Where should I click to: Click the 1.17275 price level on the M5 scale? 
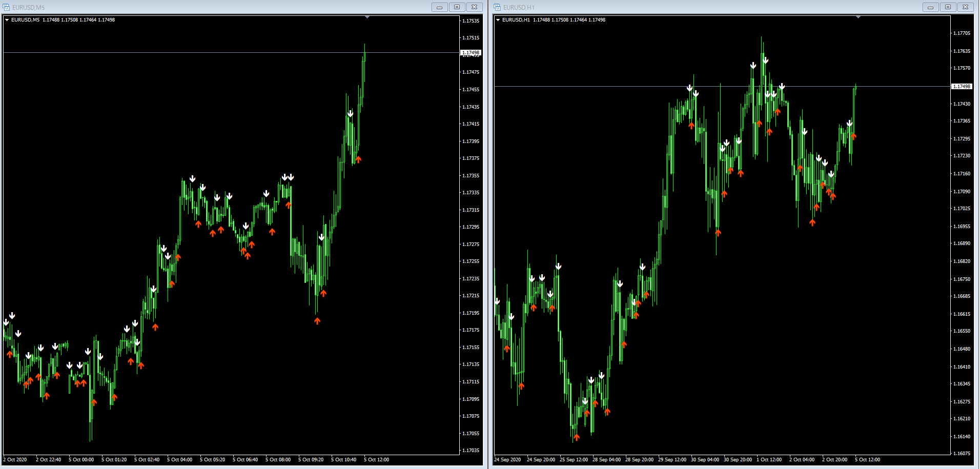(471, 244)
